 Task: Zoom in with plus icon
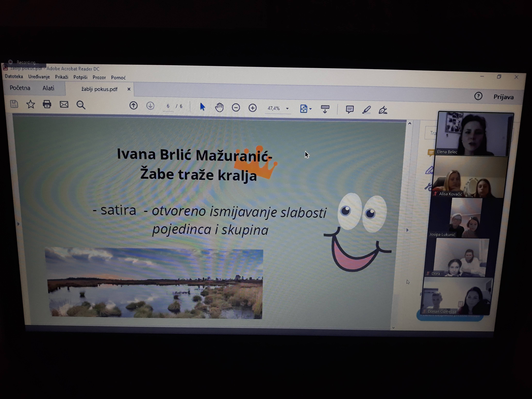pos(252,108)
